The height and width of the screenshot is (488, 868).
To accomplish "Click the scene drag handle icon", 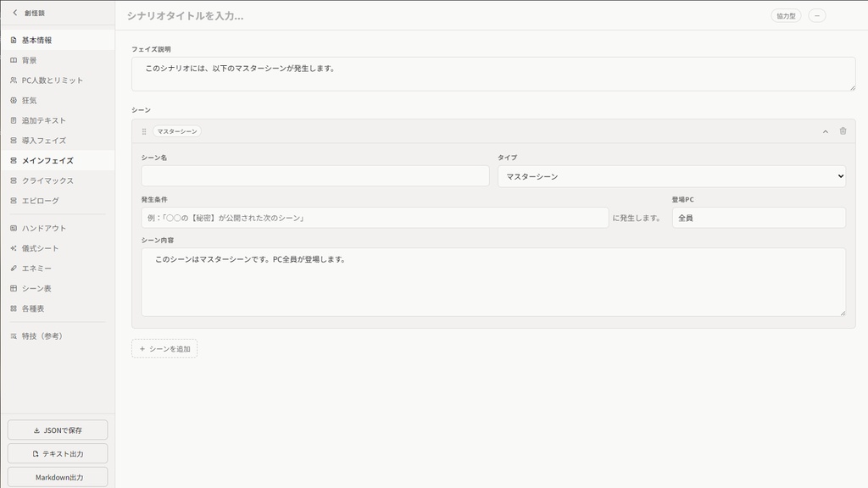I will (144, 131).
